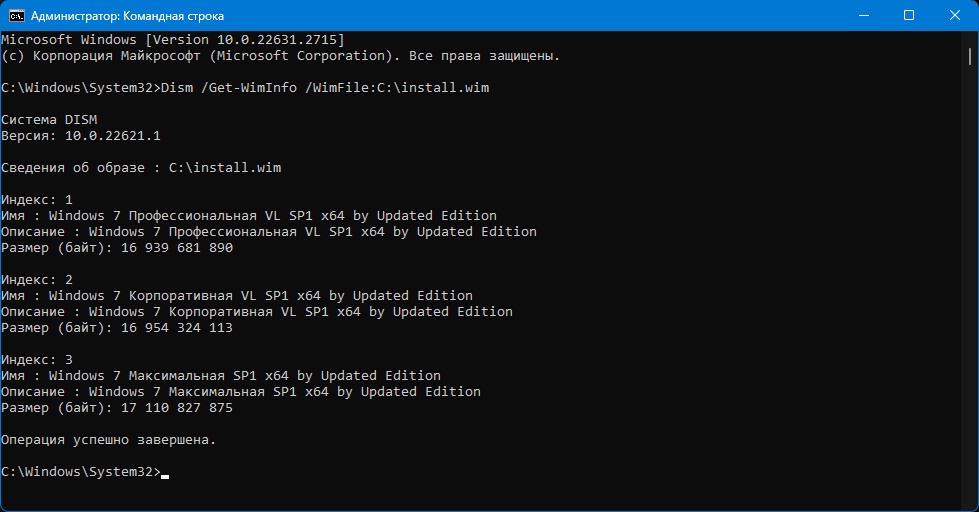This screenshot has height=512, width=979.
Task: Click the "Версия: 10.0.22621.1" line
Action: pyautogui.click(x=81, y=136)
